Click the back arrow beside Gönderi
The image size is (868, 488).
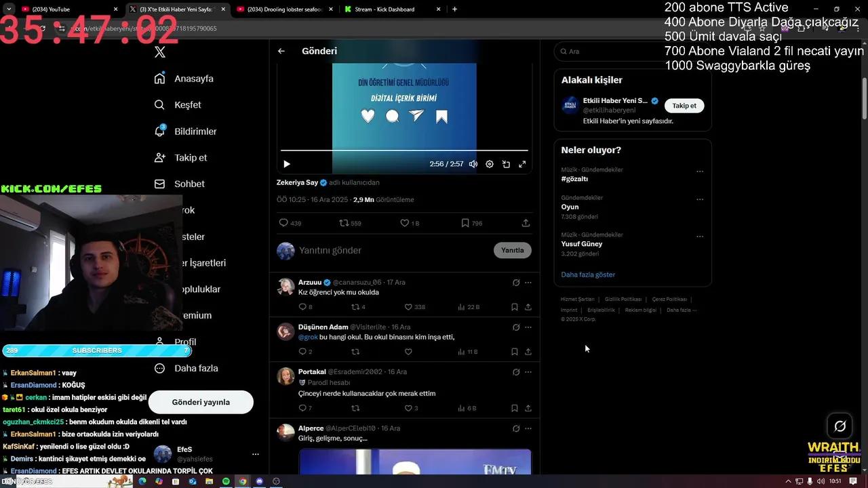tap(281, 51)
